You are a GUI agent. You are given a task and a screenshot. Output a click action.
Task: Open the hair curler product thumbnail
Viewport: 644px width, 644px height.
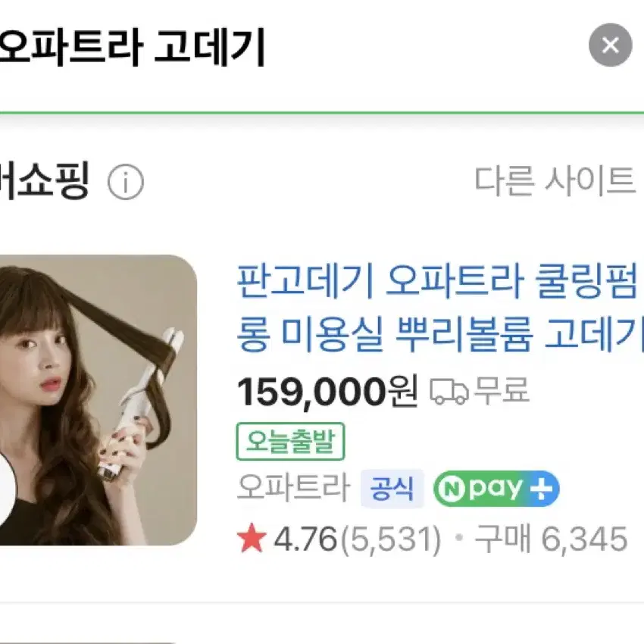(98, 400)
